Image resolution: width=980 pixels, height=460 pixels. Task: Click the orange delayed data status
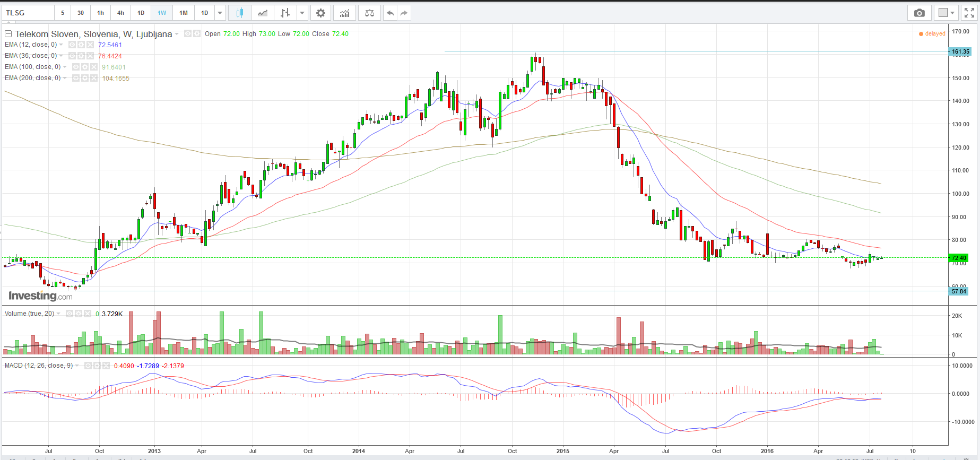[932, 33]
